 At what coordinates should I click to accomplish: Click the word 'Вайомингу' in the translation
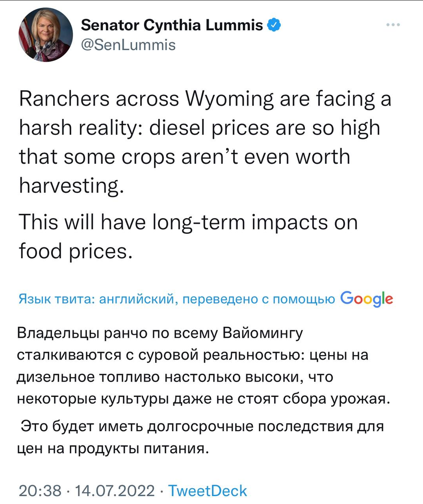(x=263, y=334)
